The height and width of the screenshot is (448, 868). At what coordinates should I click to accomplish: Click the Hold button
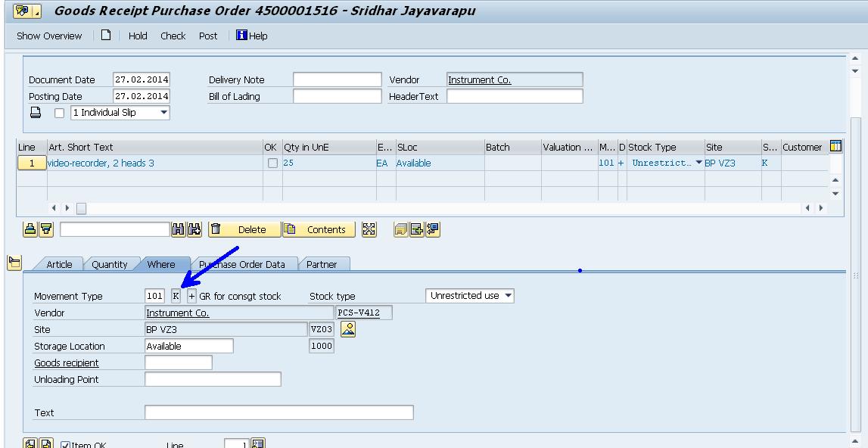click(138, 36)
